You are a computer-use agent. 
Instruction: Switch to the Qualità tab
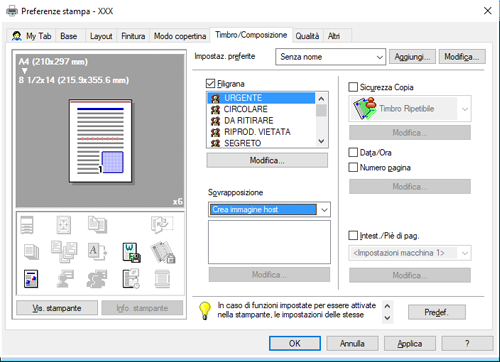pos(307,36)
